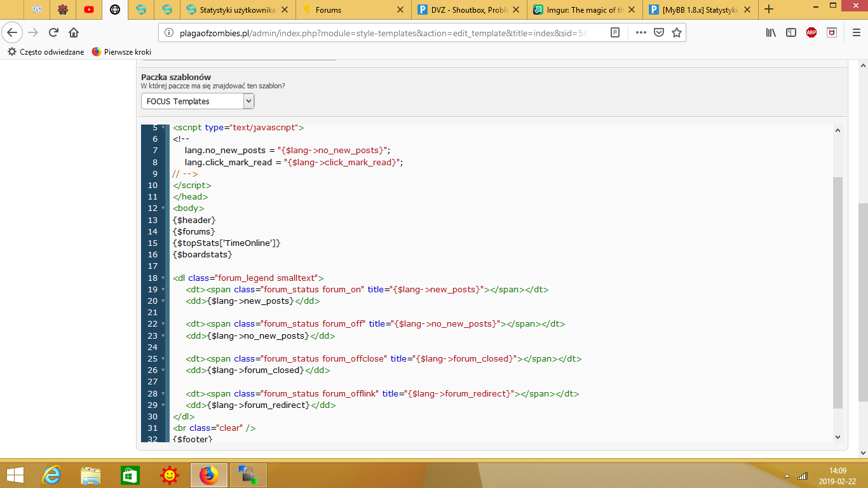Bookmark this page with the star icon

[677, 32]
